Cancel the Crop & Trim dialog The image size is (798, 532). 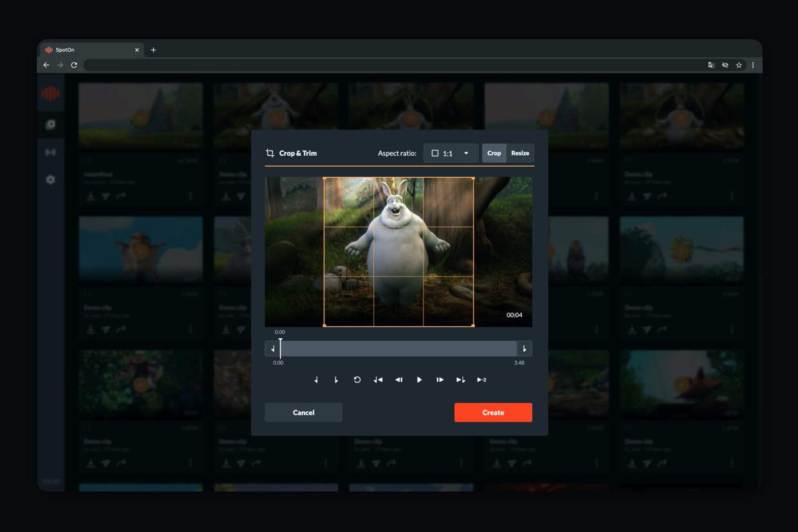[x=303, y=412]
